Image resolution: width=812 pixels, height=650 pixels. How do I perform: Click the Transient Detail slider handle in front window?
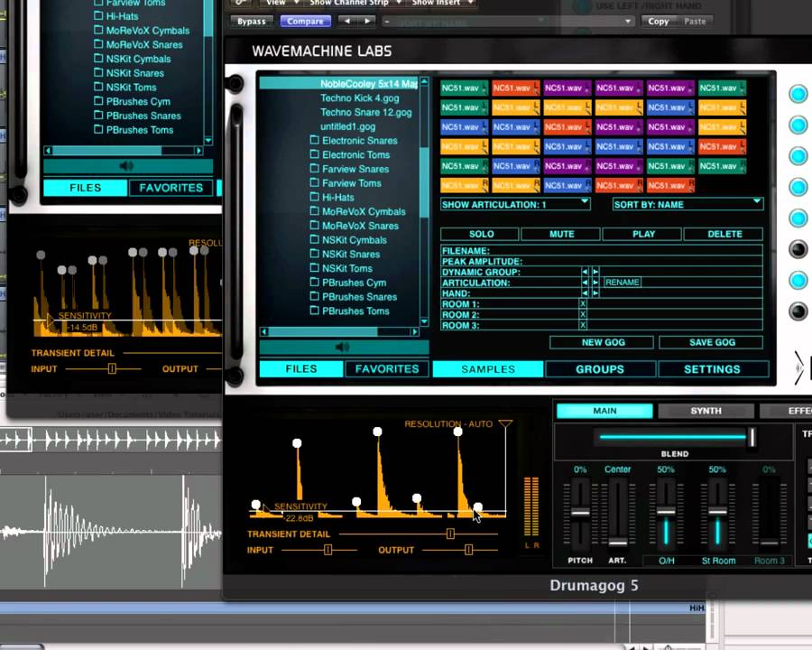pos(450,534)
